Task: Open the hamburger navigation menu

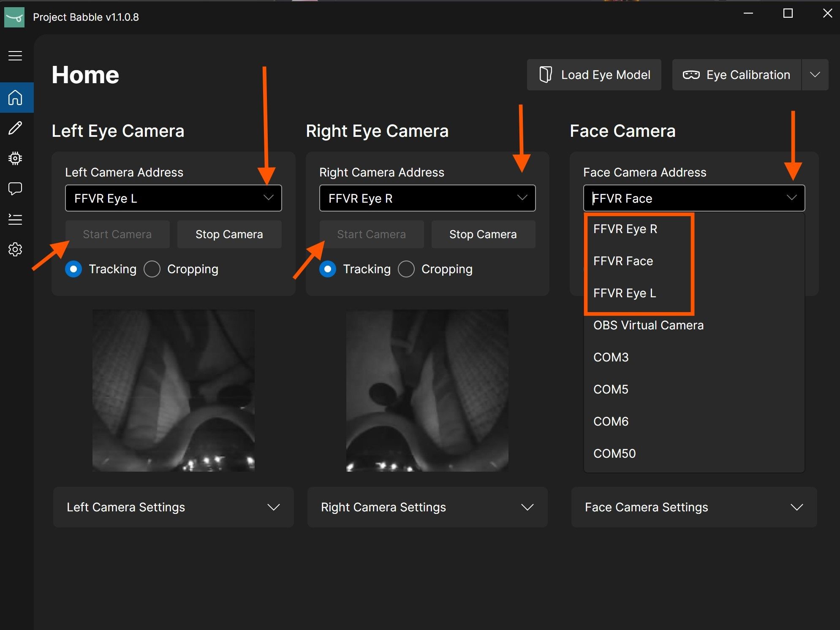Action: (x=15, y=56)
